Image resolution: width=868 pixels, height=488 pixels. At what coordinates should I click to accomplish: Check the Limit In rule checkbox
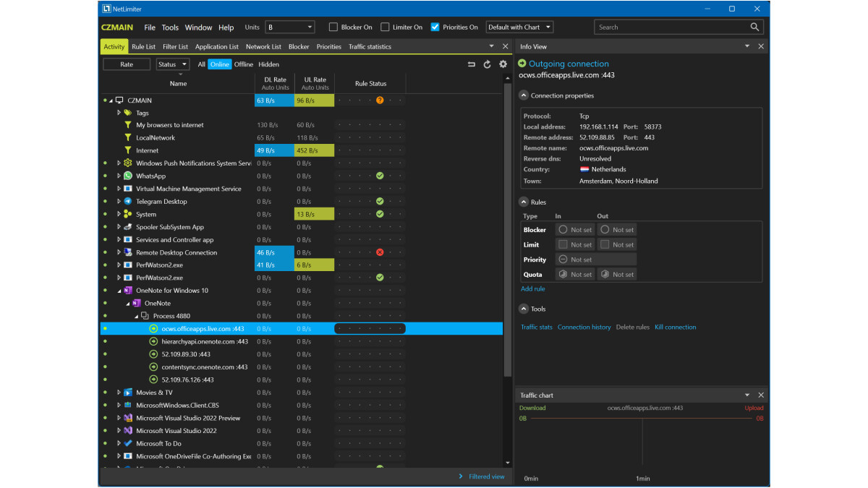point(563,244)
